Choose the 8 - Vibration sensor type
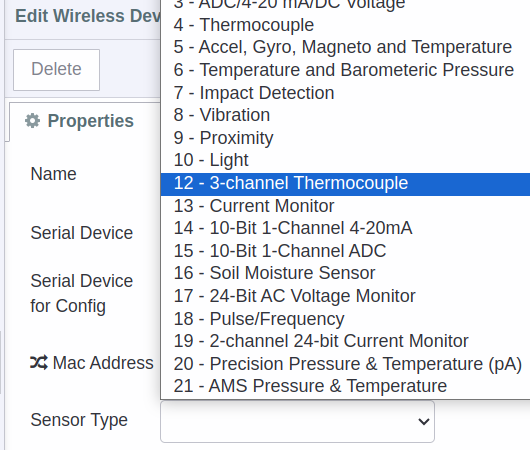The image size is (530, 450). (345, 115)
